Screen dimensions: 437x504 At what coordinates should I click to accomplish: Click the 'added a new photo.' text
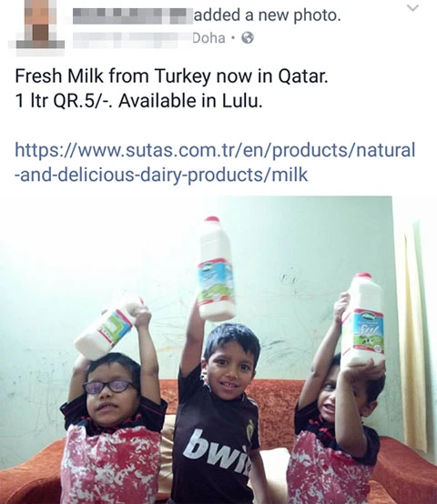click(x=268, y=15)
